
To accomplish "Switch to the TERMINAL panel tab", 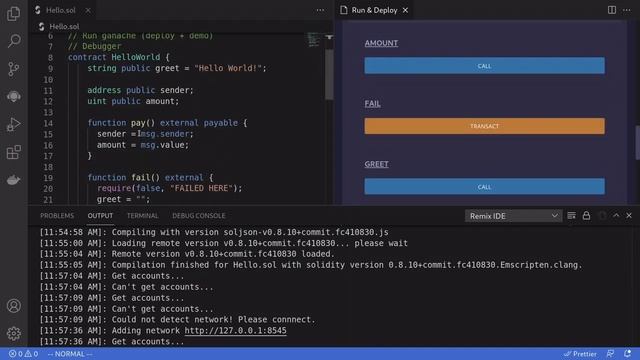I will coord(142,216).
